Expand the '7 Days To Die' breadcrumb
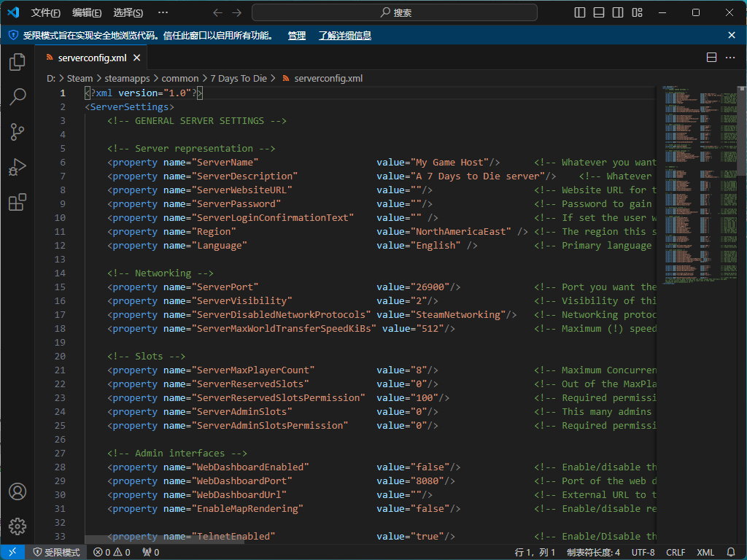Viewport: 747px width, 560px height. coord(239,78)
